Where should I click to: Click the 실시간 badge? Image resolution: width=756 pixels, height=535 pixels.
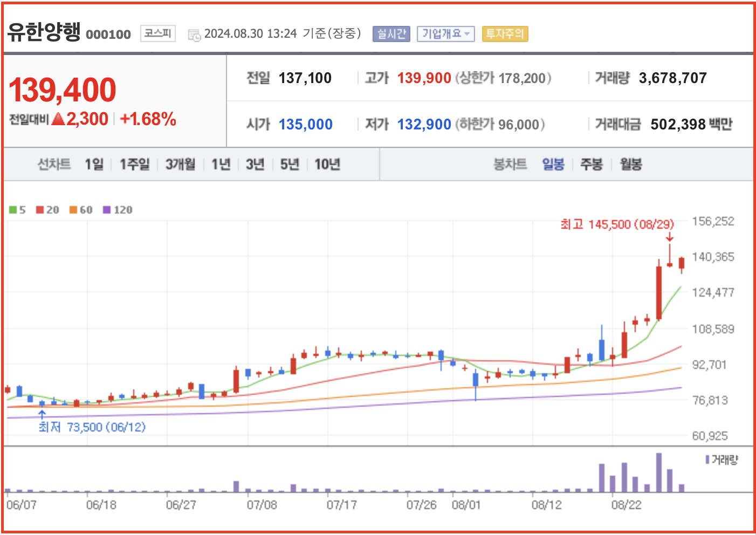[391, 34]
